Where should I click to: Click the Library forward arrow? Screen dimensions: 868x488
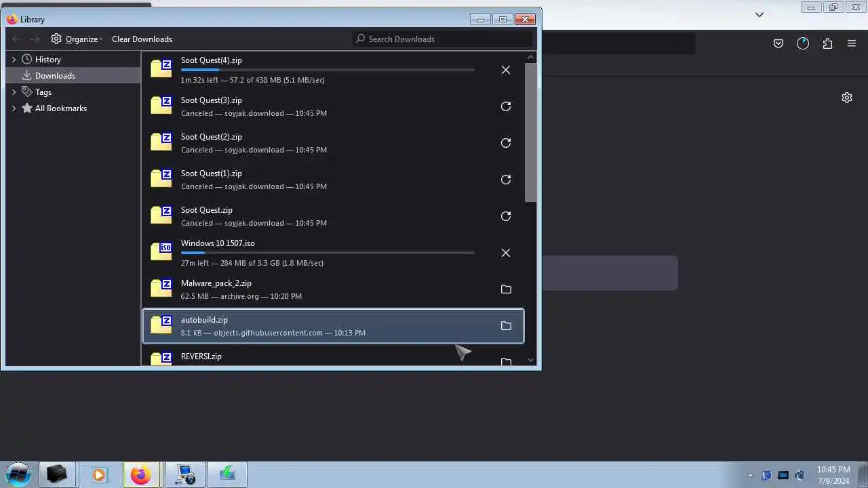(x=35, y=39)
